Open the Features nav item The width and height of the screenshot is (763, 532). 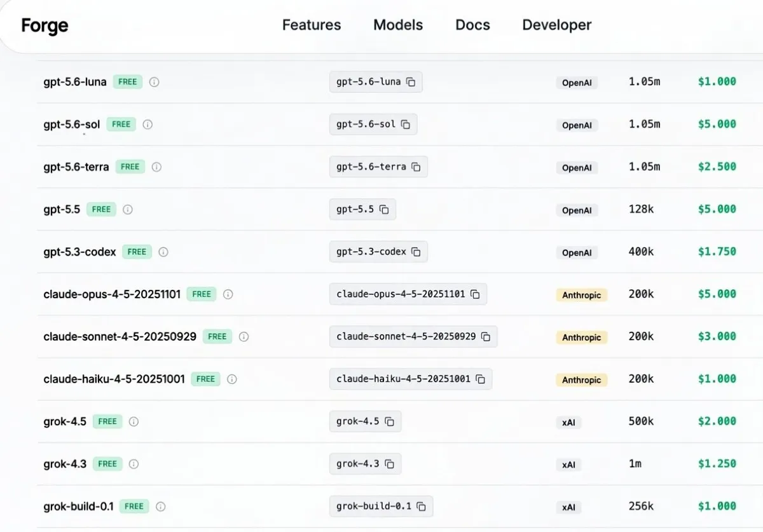(312, 25)
